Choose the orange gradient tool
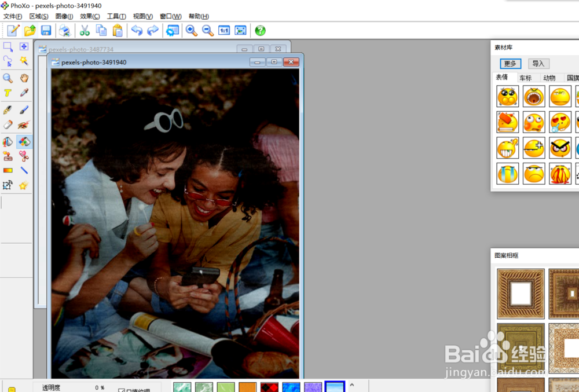The image size is (579, 392). [x=8, y=170]
